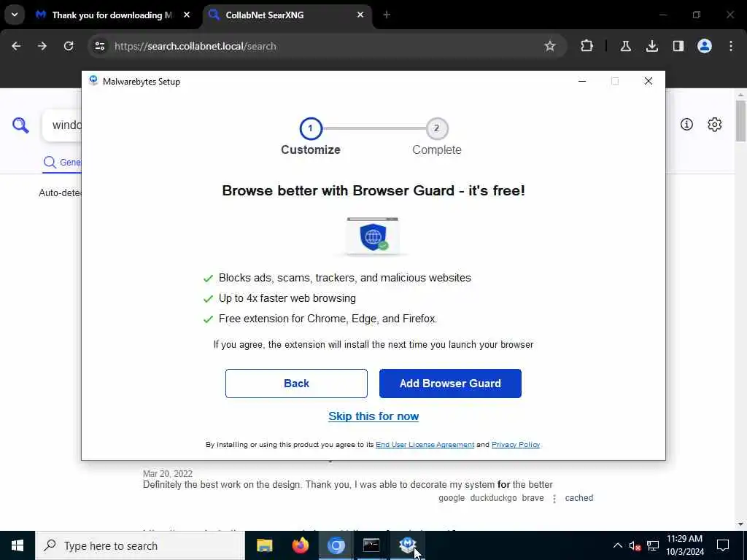Open the SearXNG General category tab

[62, 163]
